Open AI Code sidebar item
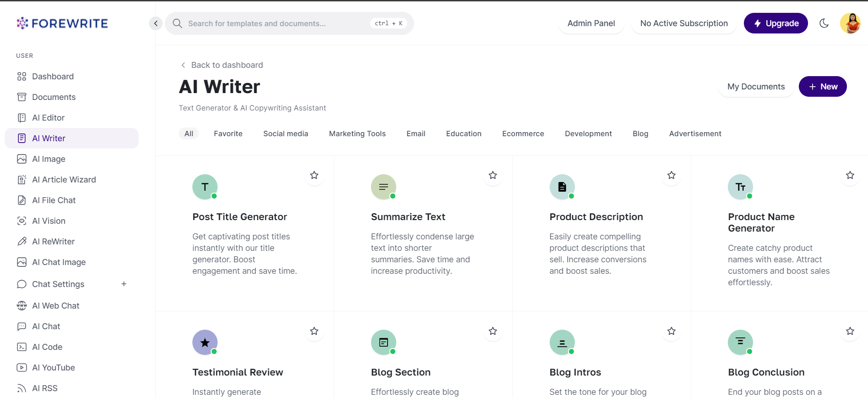Viewport: 868px width, 398px height. (x=71, y=347)
